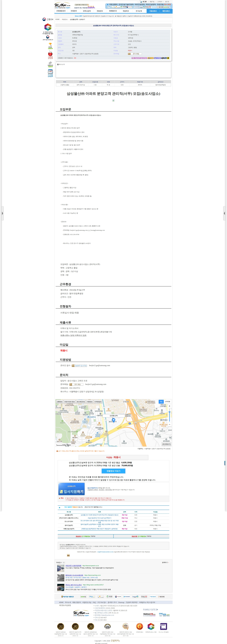Open 동부건설 남양주왕숙 A-25BL job link
Screen dimensions: 227x644
pos(99,525)
